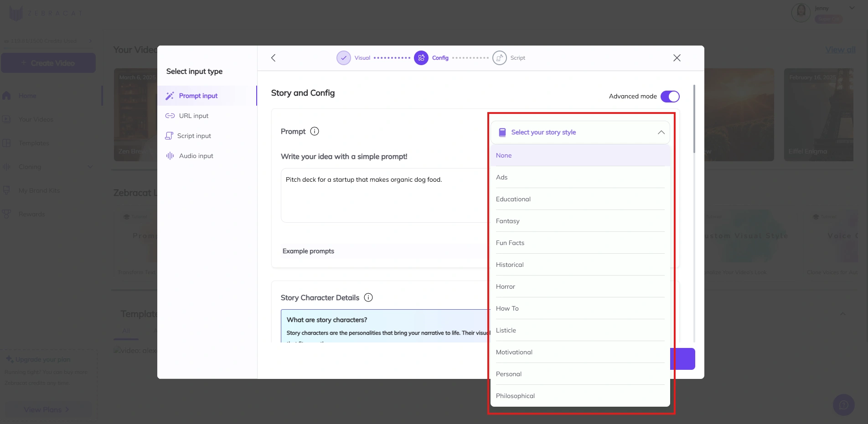
Task: Click the Prompt input magic wand icon
Action: coord(170,96)
